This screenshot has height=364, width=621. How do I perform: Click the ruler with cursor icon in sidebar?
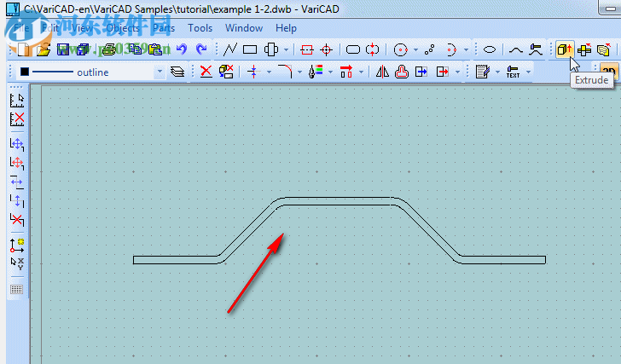pyautogui.click(x=17, y=101)
